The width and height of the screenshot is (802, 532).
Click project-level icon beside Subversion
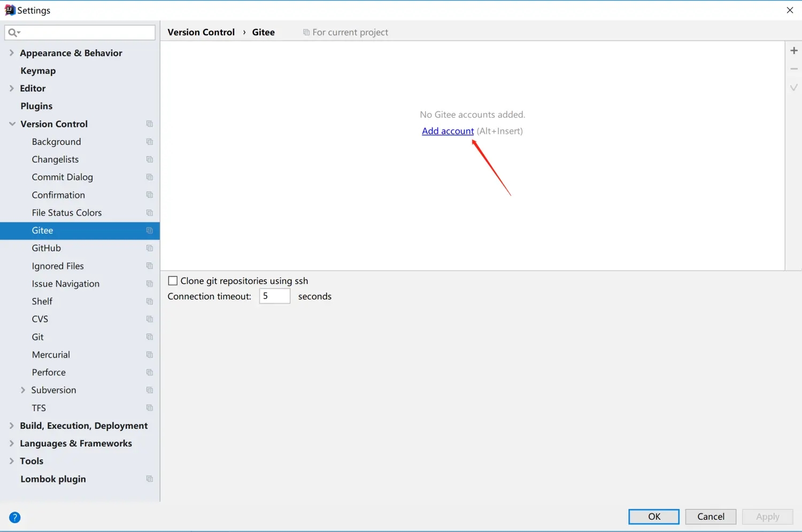[x=150, y=390]
